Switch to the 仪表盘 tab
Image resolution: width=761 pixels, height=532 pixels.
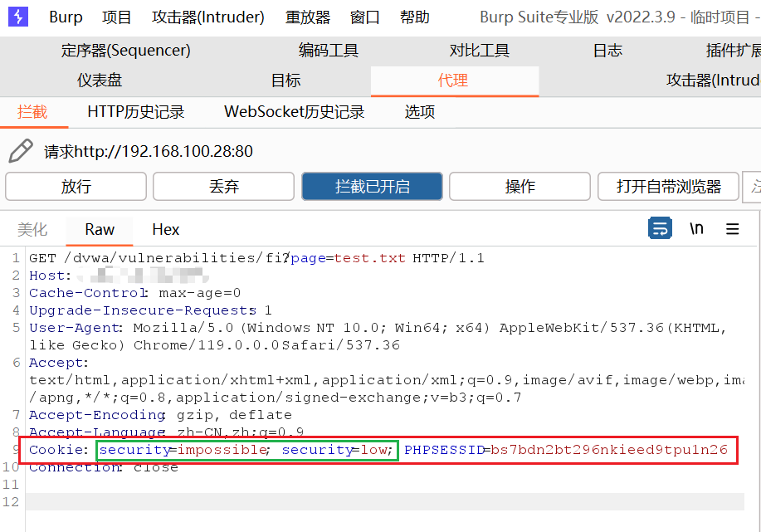pyautogui.click(x=100, y=81)
